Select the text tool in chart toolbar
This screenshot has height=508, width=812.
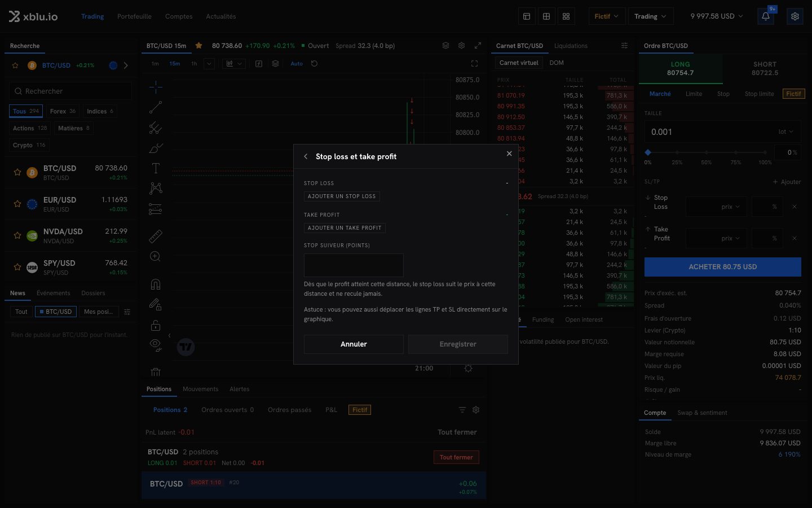(156, 168)
